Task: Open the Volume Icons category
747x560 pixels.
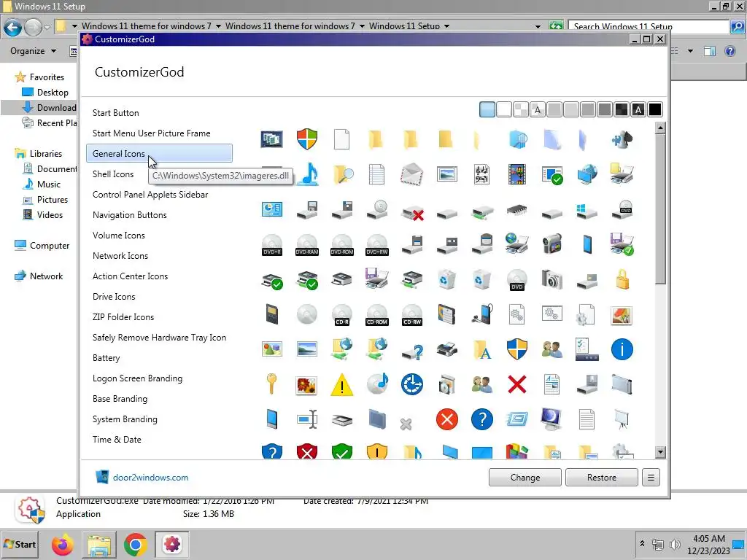Action: tap(119, 236)
